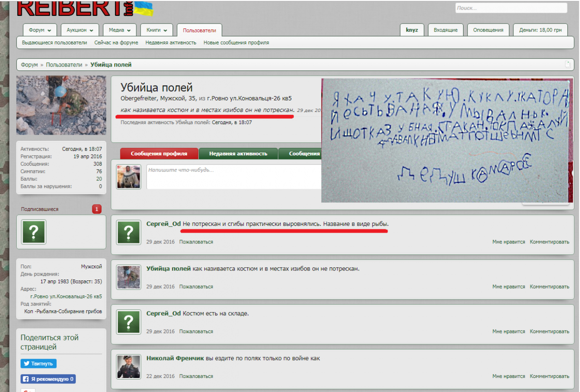
Task: Click the handwritten note image overlay
Action: click(x=448, y=140)
